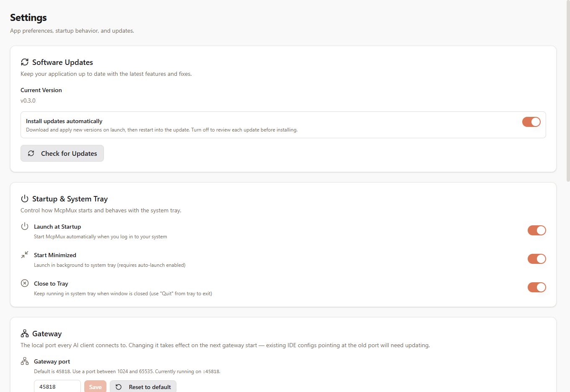Click the Software Updates heading text

[x=62, y=62]
